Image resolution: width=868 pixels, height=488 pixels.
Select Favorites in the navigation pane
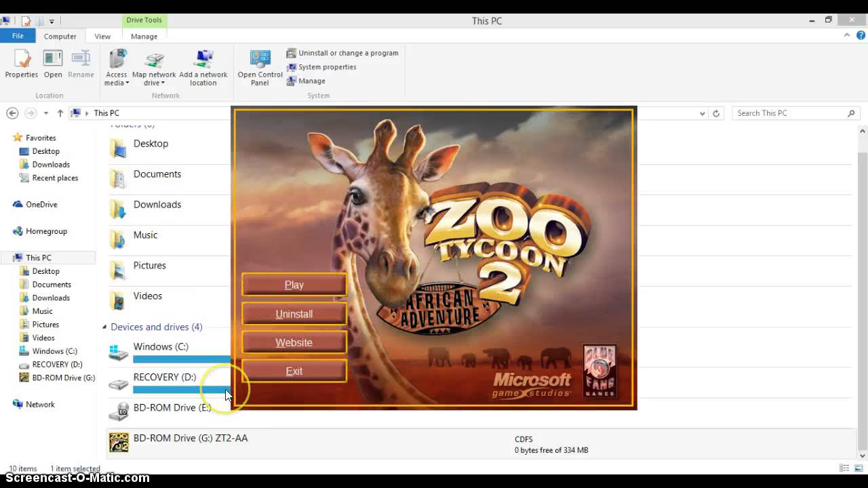pos(41,138)
